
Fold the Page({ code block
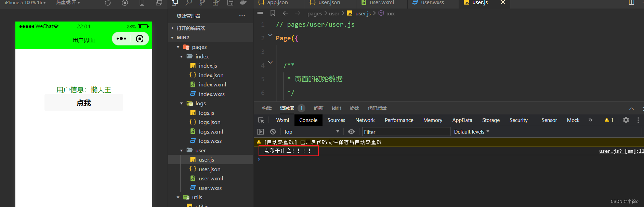click(270, 35)
